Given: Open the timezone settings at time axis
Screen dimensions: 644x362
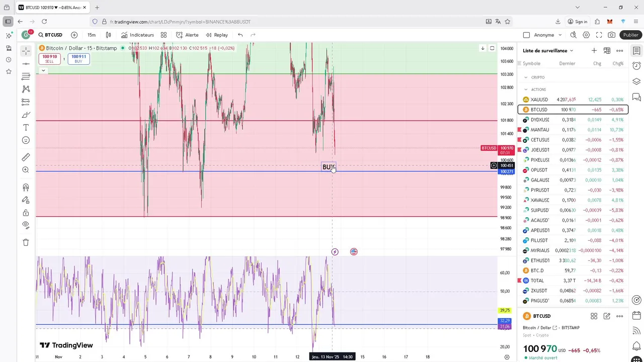Looking at the screenshot, I should tap(507, 357).
